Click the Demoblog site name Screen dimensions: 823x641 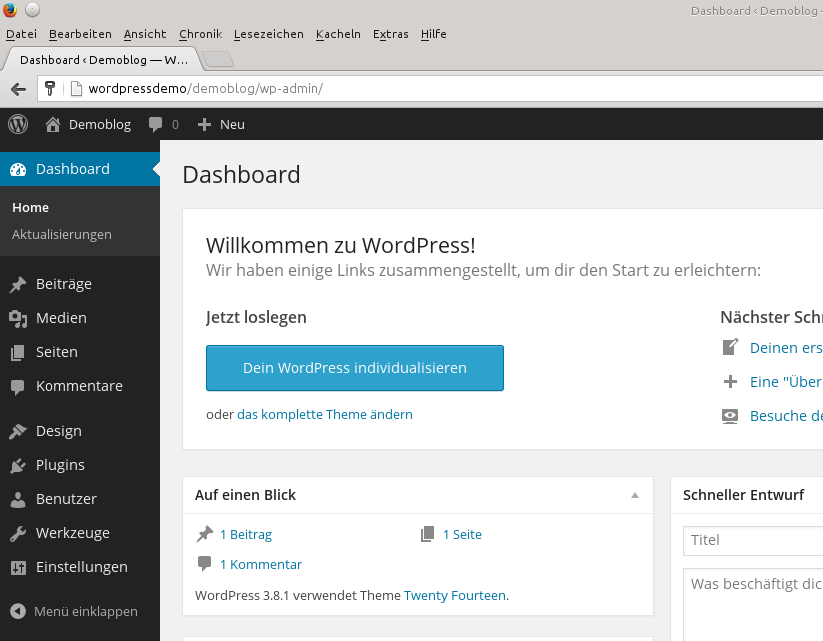[x=100, y=124]
